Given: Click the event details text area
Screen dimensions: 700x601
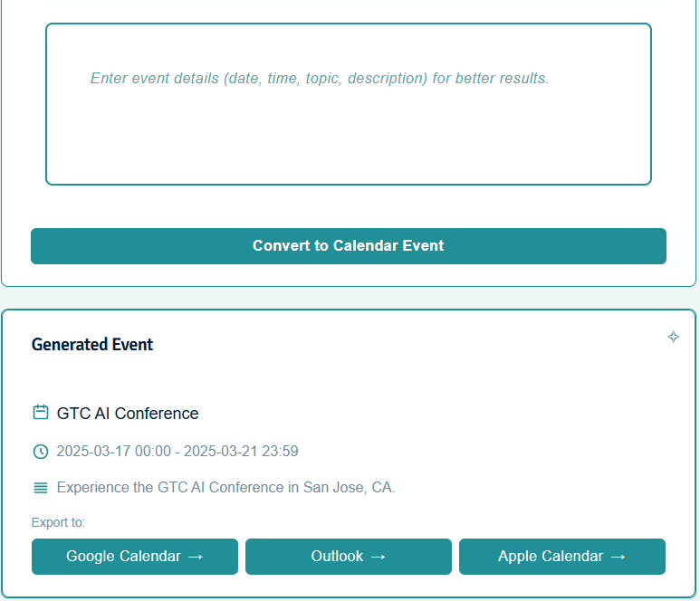Looking at the screenshot, I should 349,104.
